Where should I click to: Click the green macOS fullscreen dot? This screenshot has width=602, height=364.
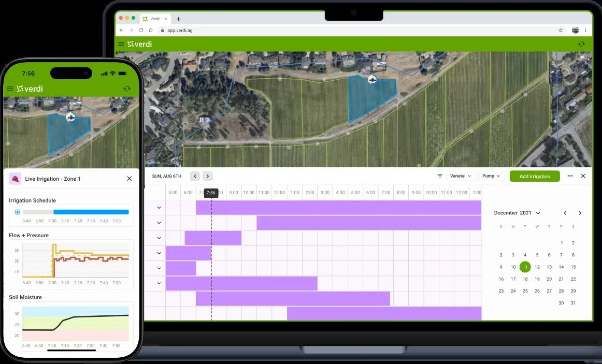tap(134, 18)
